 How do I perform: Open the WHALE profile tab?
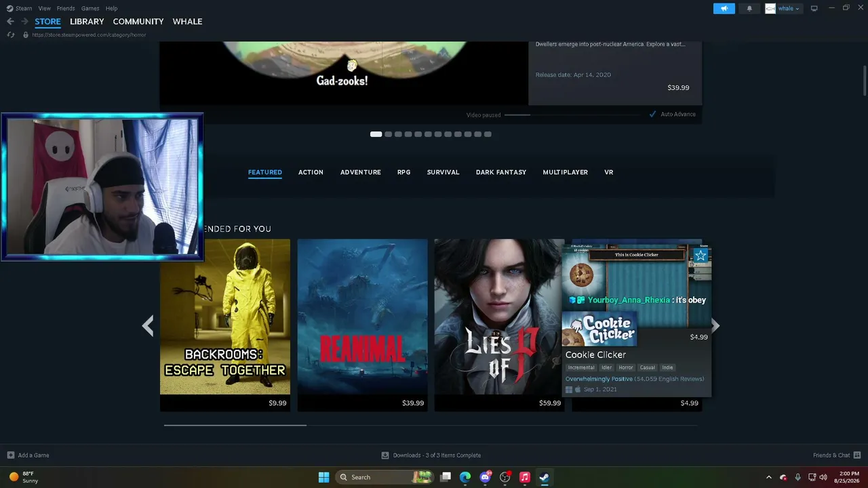[x=187, y=22]
